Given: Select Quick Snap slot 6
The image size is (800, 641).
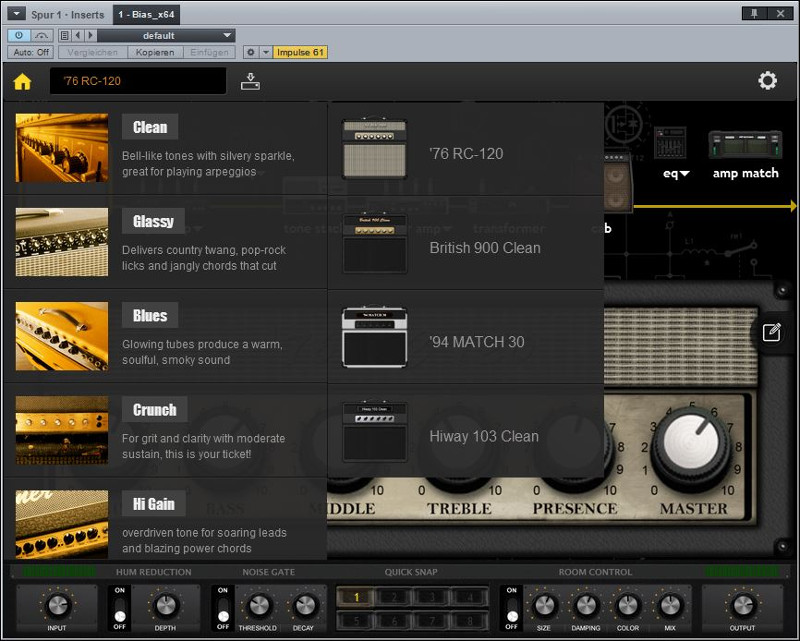Looking at the screenshot, I should (x=394, y=621).
